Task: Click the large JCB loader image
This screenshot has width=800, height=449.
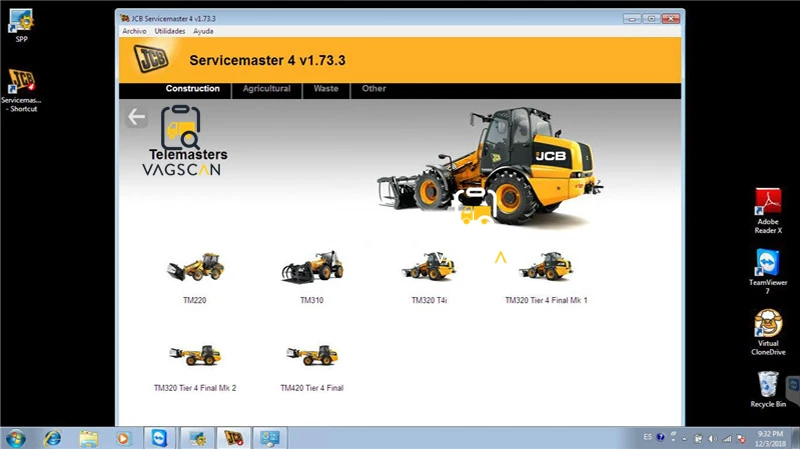Action: (490, 166)
